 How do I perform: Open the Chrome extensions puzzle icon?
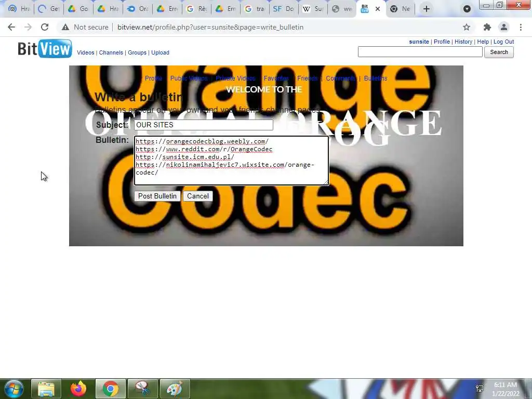coord(487,27)
